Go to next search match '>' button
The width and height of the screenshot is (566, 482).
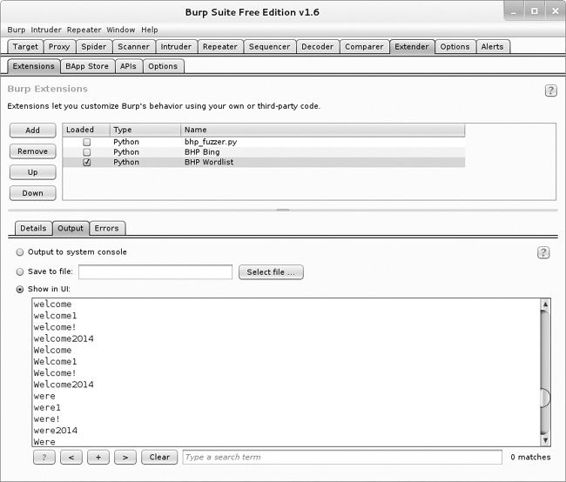coord(125,457)
